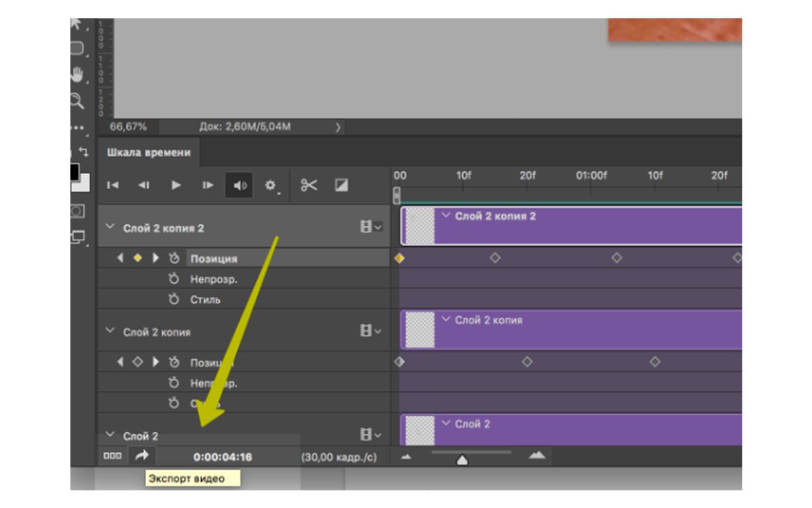Expand chevron on Слой 2 clip
The image size is (812, 508).
click(x=446, y=424)
